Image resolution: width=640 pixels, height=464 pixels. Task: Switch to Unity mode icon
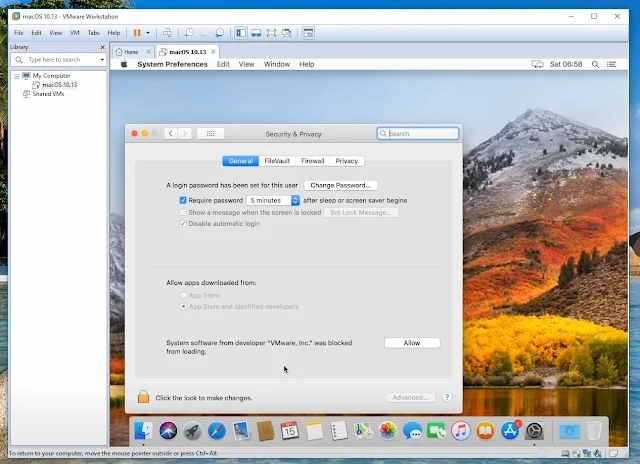click(x=287, y=33)
